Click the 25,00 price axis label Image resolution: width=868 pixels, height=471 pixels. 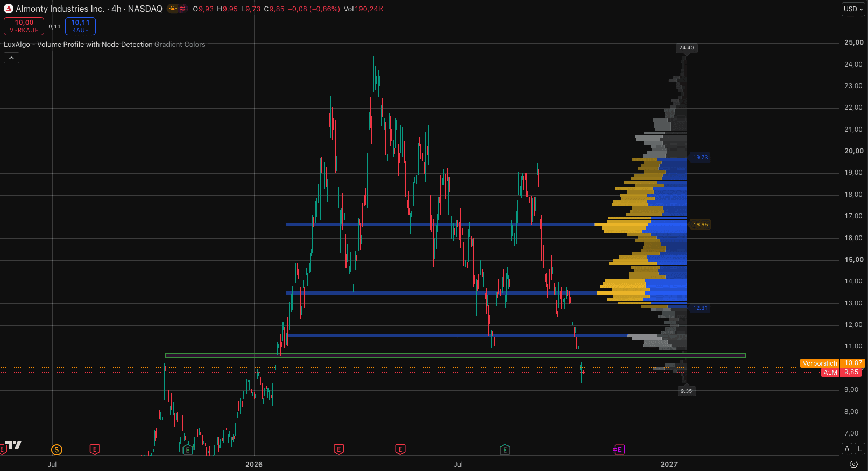click(x=853, y=42)
